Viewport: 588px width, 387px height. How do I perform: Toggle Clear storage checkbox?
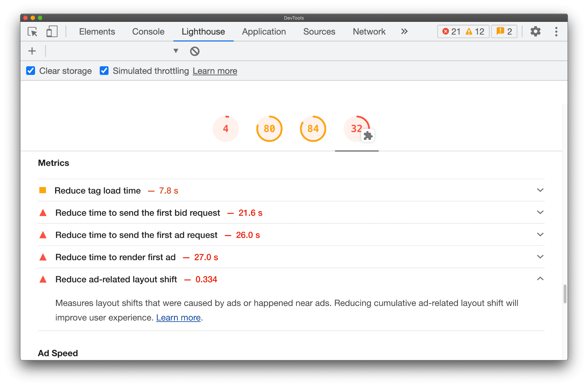31,71
